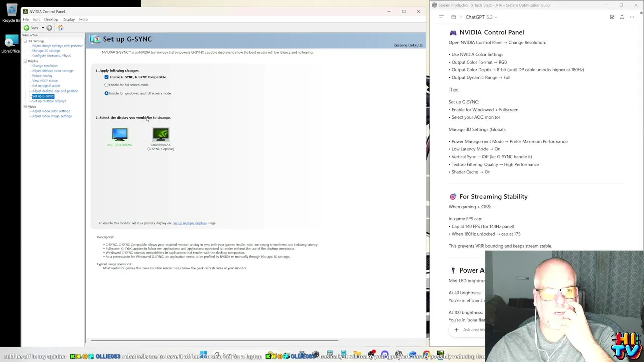Click the Home icon in NVIDIA toolbar

pos(61,28)
